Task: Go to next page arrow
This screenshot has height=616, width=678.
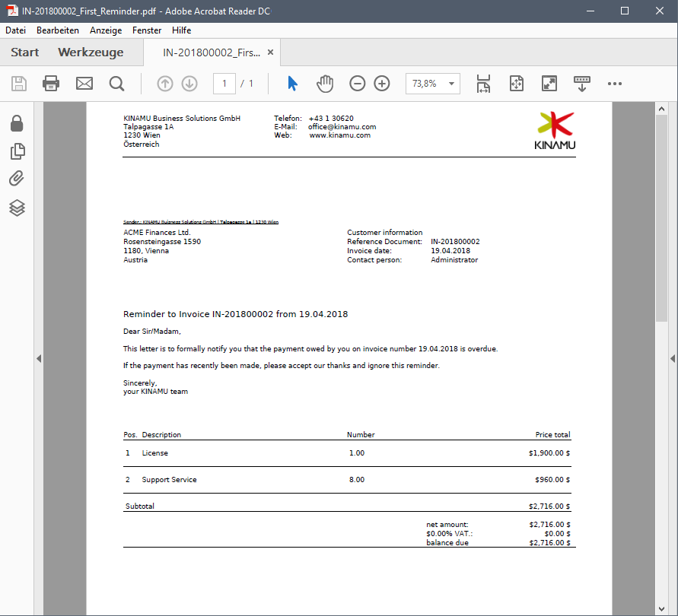Action: click(x=189, y=84)
